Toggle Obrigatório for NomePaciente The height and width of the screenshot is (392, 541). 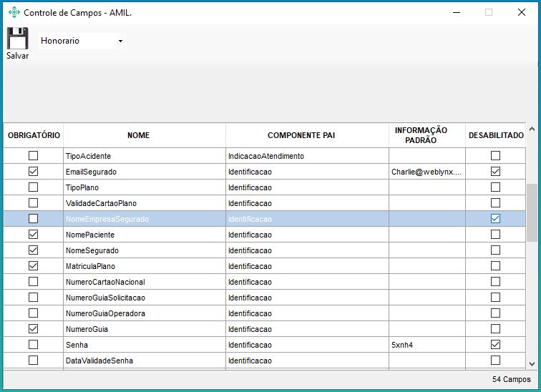(x=33, y=235)
